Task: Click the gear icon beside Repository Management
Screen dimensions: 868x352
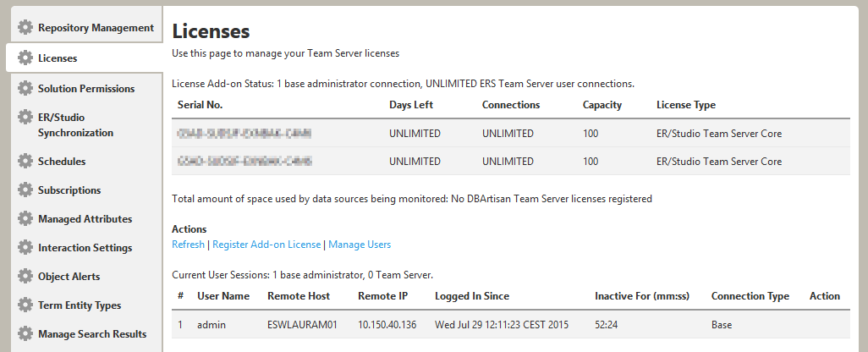Action: coord(25,28)
